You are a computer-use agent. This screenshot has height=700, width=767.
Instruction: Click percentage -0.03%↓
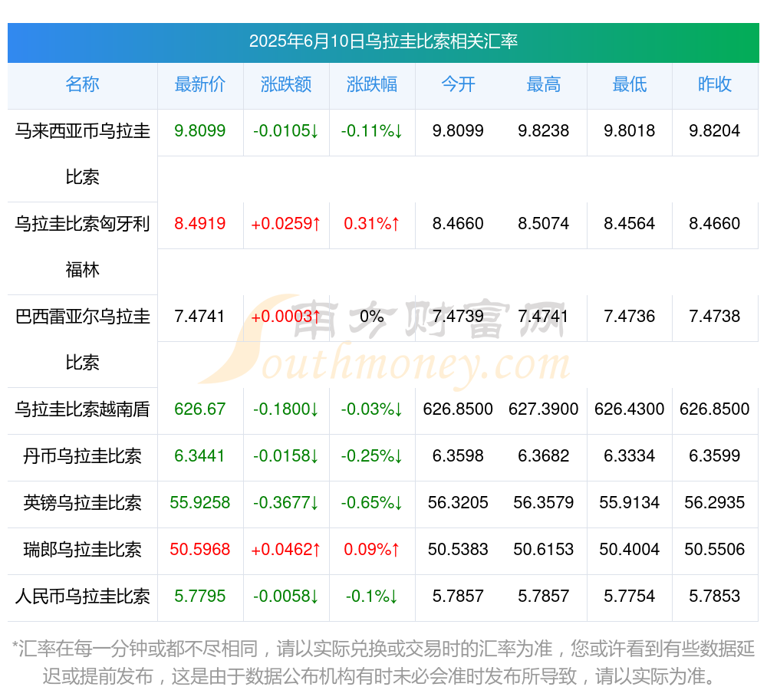tap(372, 409)
